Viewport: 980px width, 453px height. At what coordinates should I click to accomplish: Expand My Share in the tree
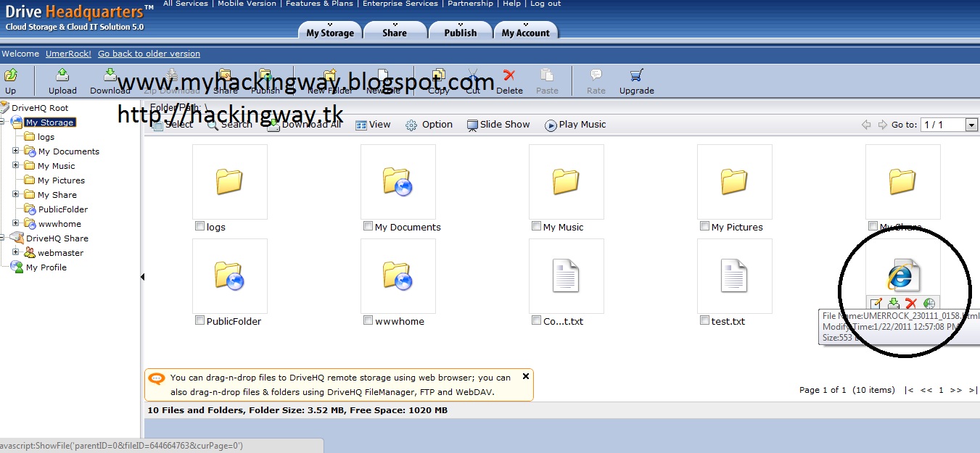pyautogui.click(x=16, y=194)
